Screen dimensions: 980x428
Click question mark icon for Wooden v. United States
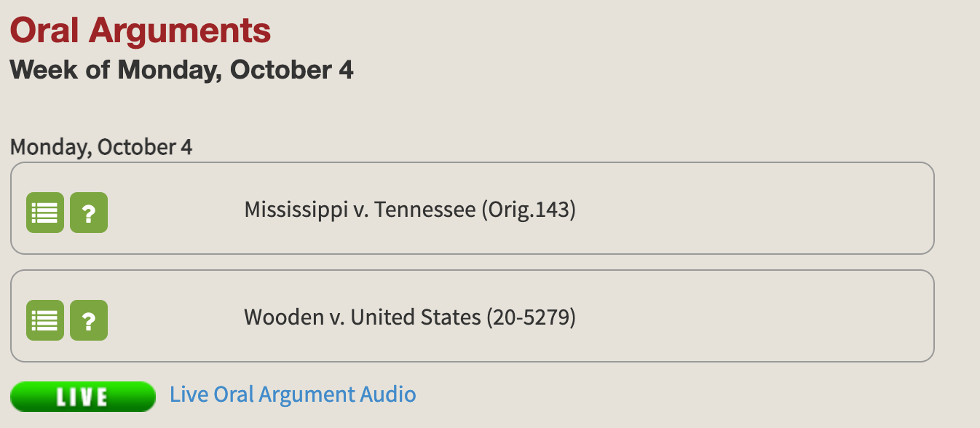[89, 320]
